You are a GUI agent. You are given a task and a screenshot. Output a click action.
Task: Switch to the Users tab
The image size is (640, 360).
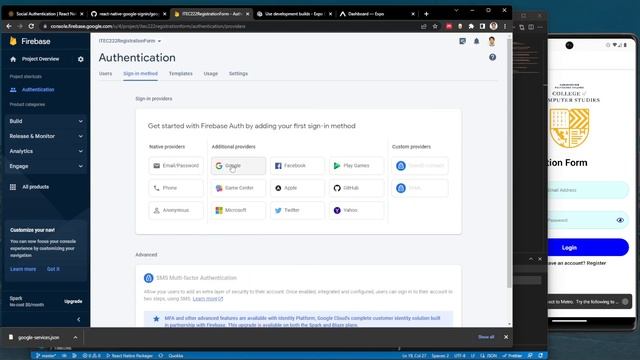[105, 74]
